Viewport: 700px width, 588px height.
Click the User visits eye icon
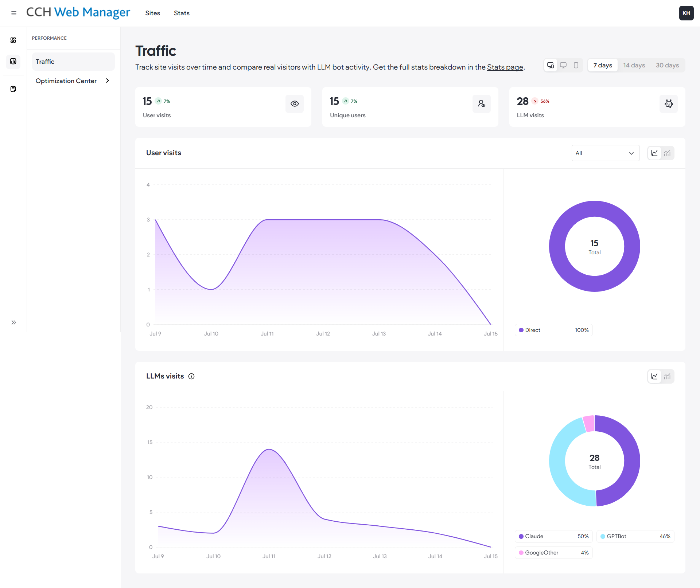tap(295, 104)
